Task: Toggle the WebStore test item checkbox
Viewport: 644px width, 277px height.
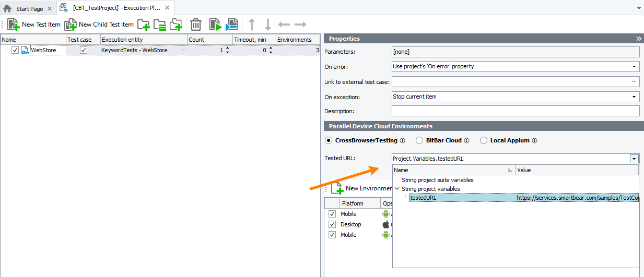Action: tap(15, 50)
